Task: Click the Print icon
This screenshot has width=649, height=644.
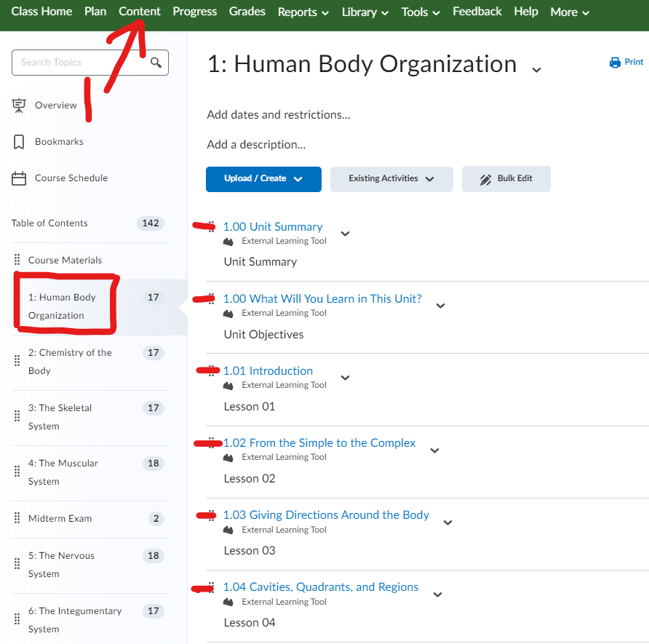Action: [x=615, y=63]
